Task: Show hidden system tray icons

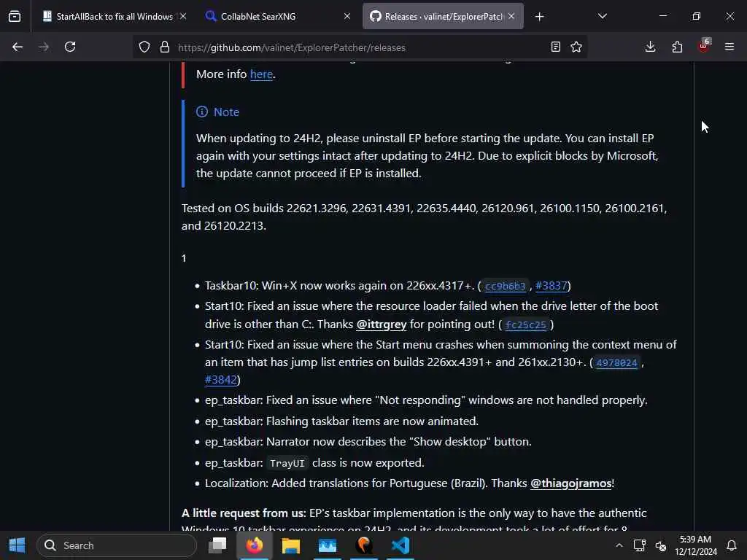Action: pyautogui.click(x=619, y=545)
